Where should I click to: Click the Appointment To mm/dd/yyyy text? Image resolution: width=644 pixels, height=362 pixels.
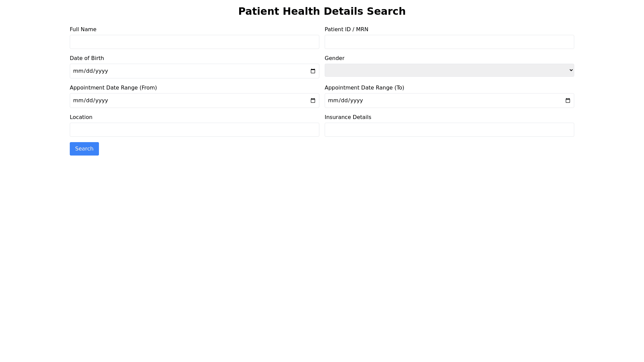pos(345,101)
